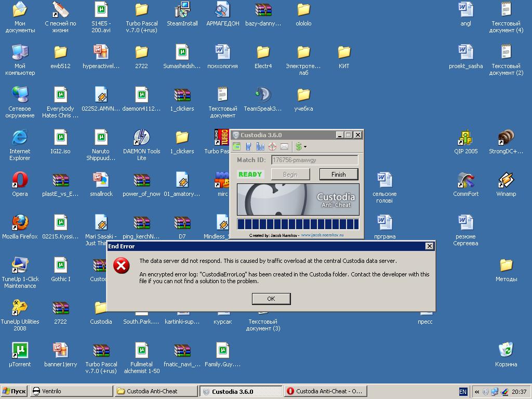
Task: Click the Match ID input field
Action: (x=314, y=160)
